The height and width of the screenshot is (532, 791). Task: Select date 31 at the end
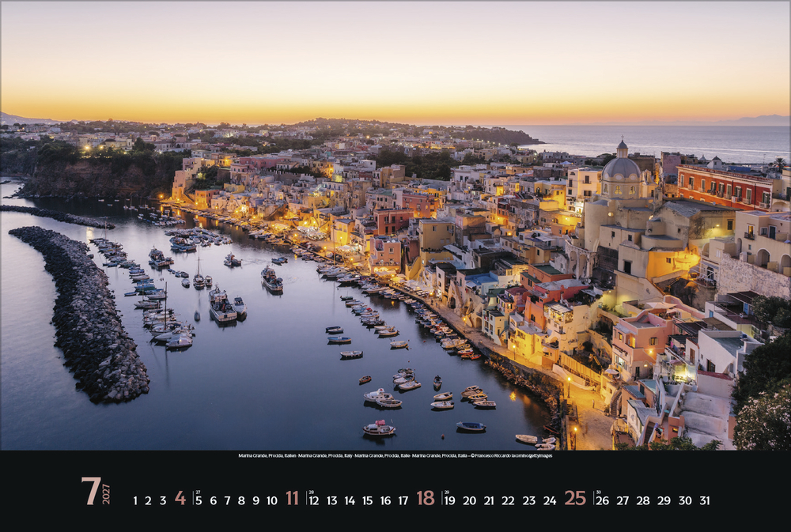[705, 500]
